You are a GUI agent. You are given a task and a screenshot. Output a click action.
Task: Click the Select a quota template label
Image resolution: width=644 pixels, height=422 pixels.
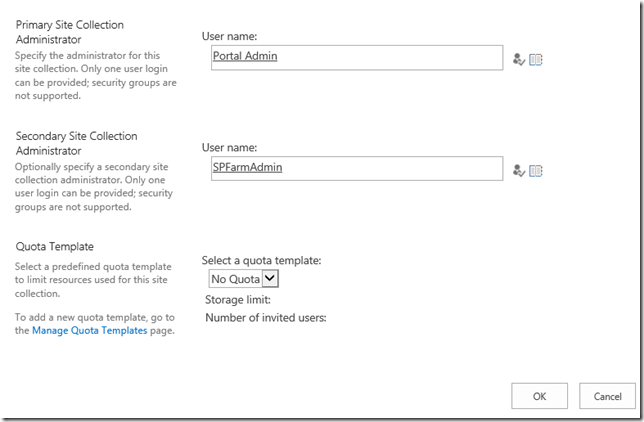click(261, 260)
